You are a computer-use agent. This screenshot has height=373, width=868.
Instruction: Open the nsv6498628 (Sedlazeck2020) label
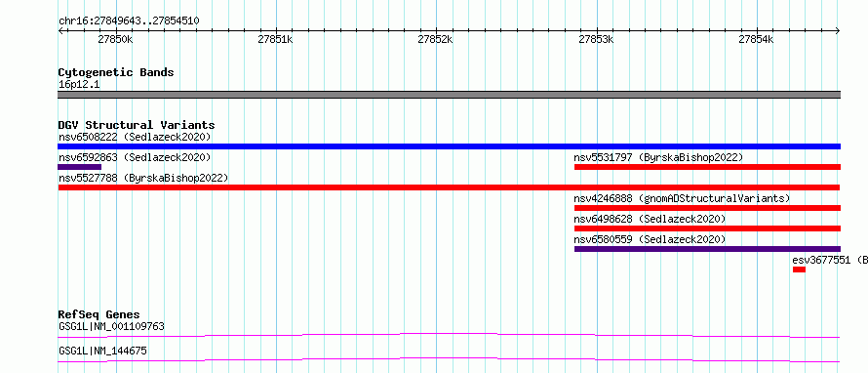coord(650,219)
